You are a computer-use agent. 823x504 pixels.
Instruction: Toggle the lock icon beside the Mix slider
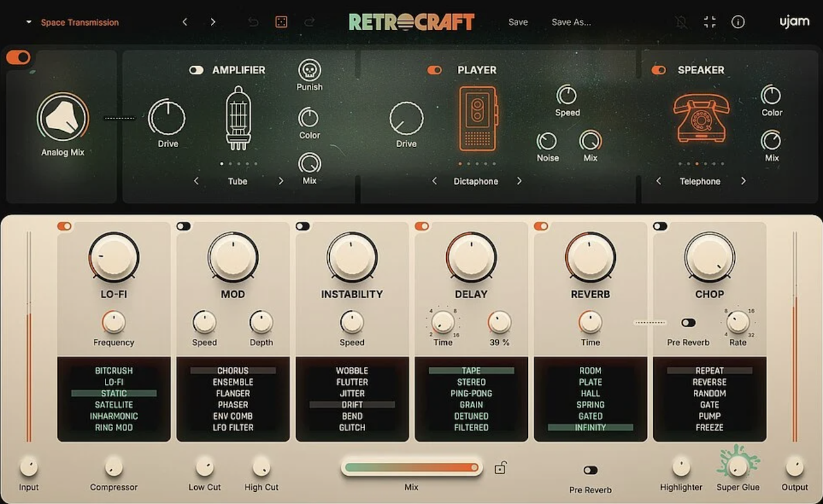pyautogui.click(x=500, y=468)
